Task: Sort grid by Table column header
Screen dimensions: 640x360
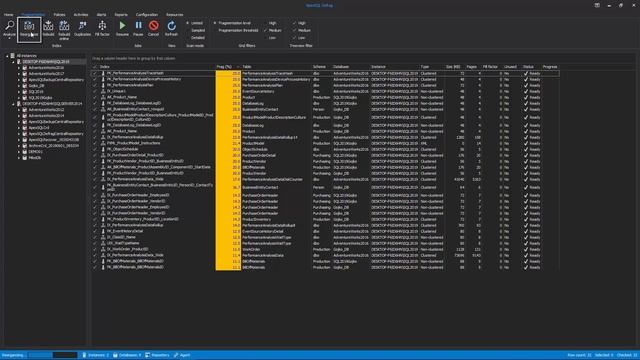Action: coord(276,67)
